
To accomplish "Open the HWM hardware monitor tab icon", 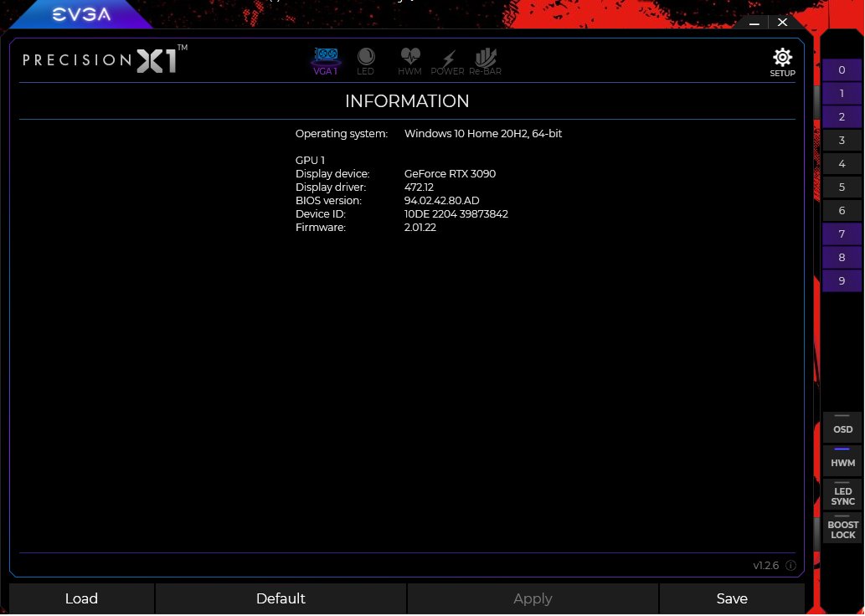I will (409, 60).
